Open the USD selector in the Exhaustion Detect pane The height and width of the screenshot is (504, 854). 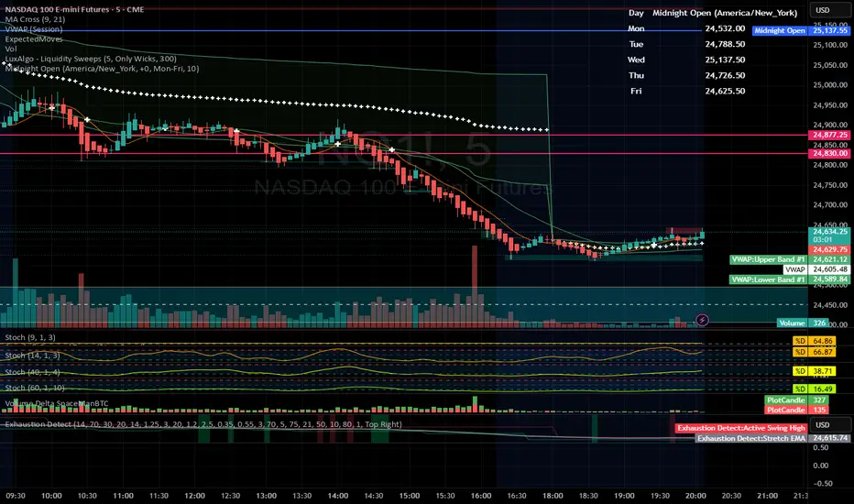coord(829,425)
